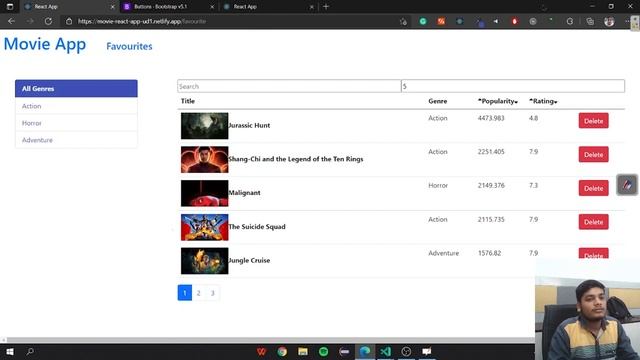Go to page 1 of results
The image size is (640, 360).
[184, 293]
